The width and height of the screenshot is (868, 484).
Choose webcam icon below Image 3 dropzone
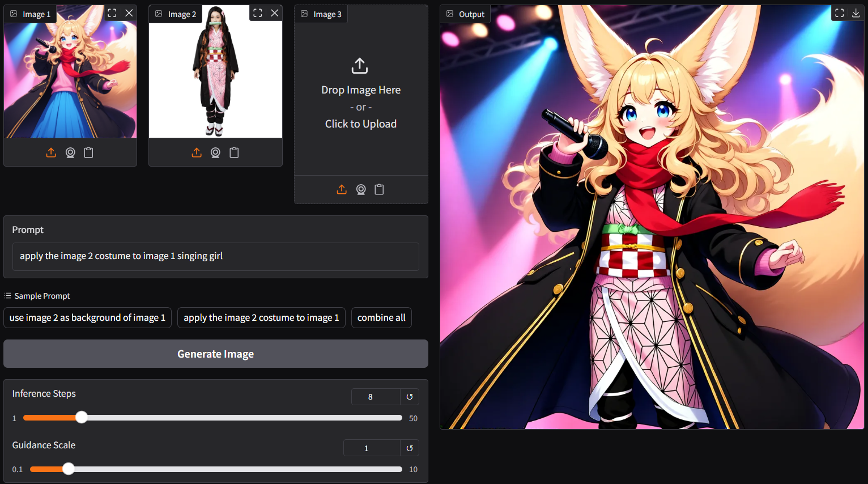(x=361, y=189)
